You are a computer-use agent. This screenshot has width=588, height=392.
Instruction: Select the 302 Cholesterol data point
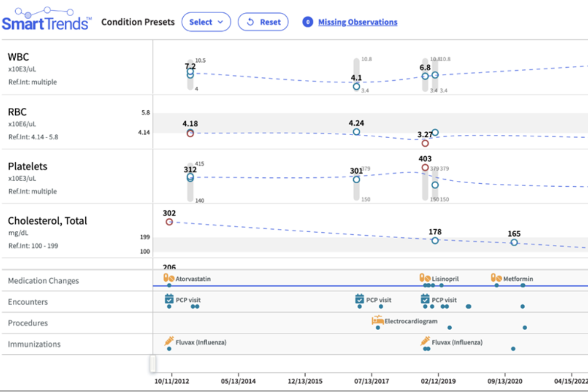169,221
